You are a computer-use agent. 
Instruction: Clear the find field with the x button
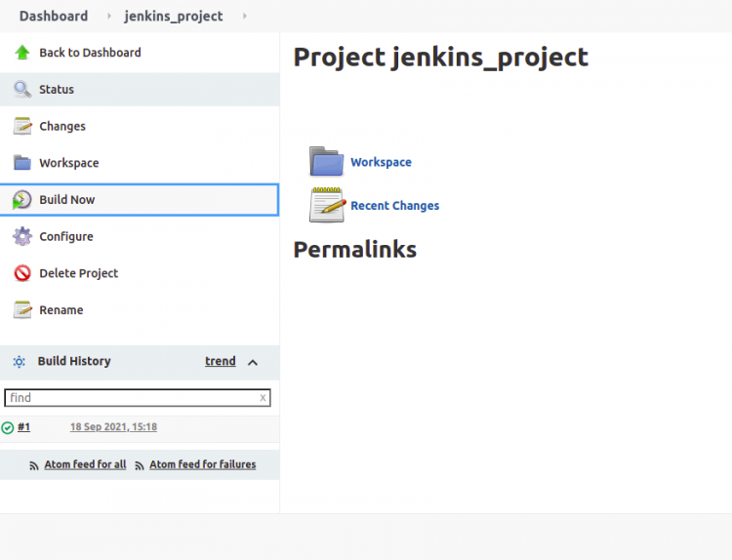pyautogui.click(x=263, y=398)
